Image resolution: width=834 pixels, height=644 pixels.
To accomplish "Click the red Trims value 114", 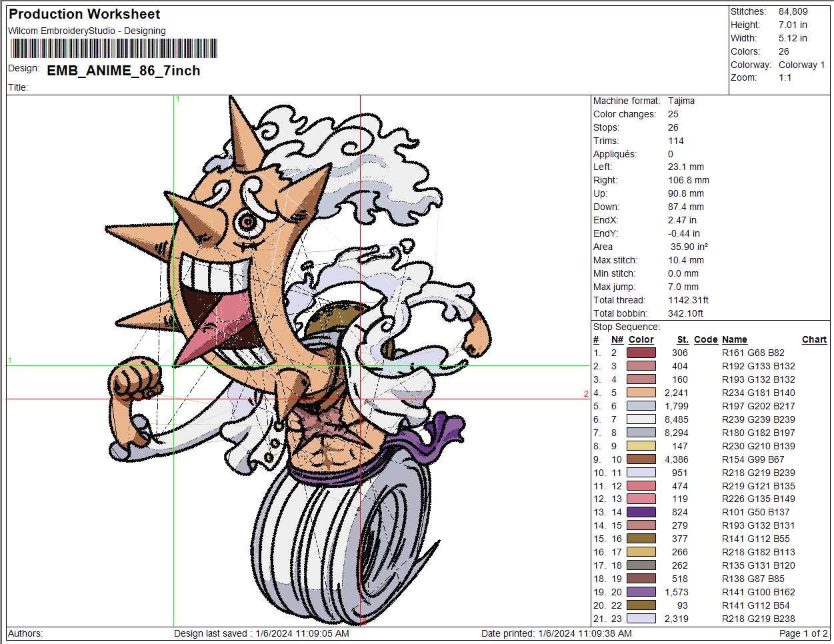I will [675, 141].
